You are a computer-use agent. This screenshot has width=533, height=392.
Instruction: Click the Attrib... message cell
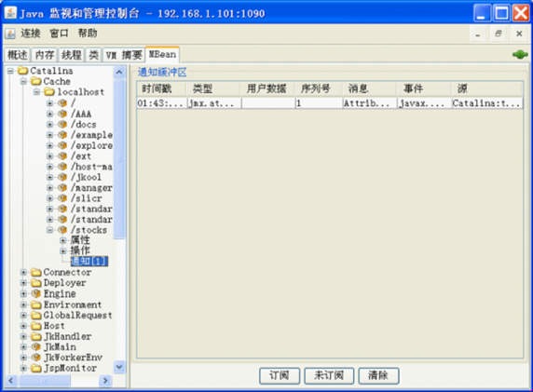(x=369, y=103)
